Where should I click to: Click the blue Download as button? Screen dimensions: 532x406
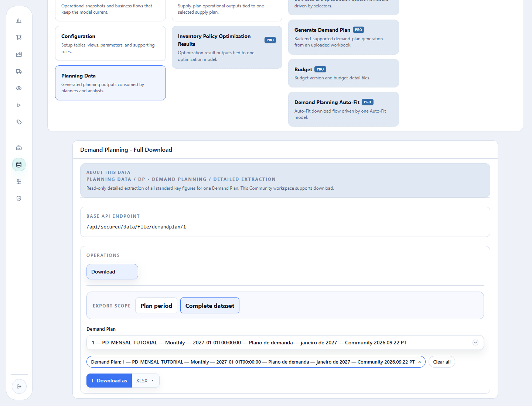(x=109, y=381)
